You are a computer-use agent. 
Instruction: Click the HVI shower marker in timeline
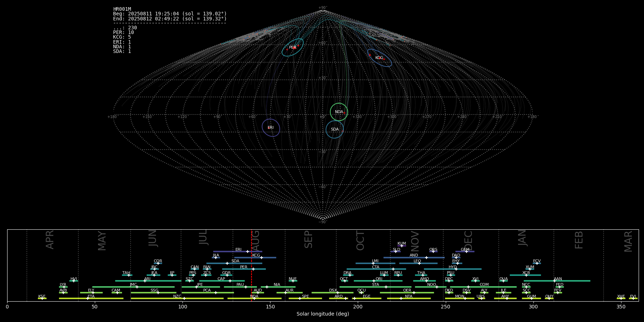pos(74,281)
